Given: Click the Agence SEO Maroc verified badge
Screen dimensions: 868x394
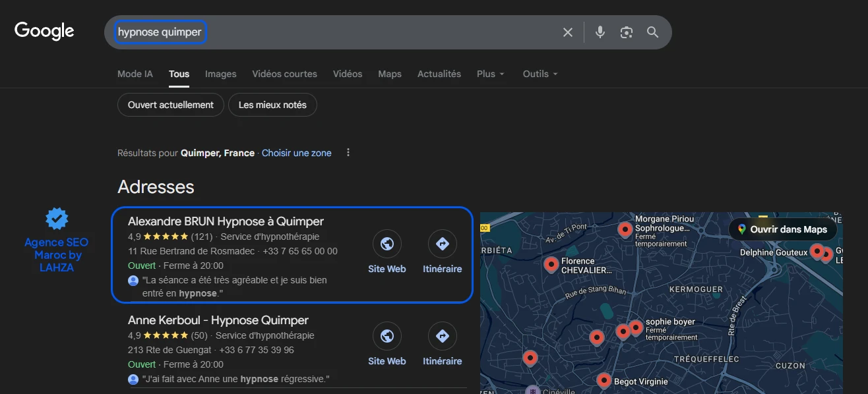Looking at the screenshot, I should (x=57, y=218).
